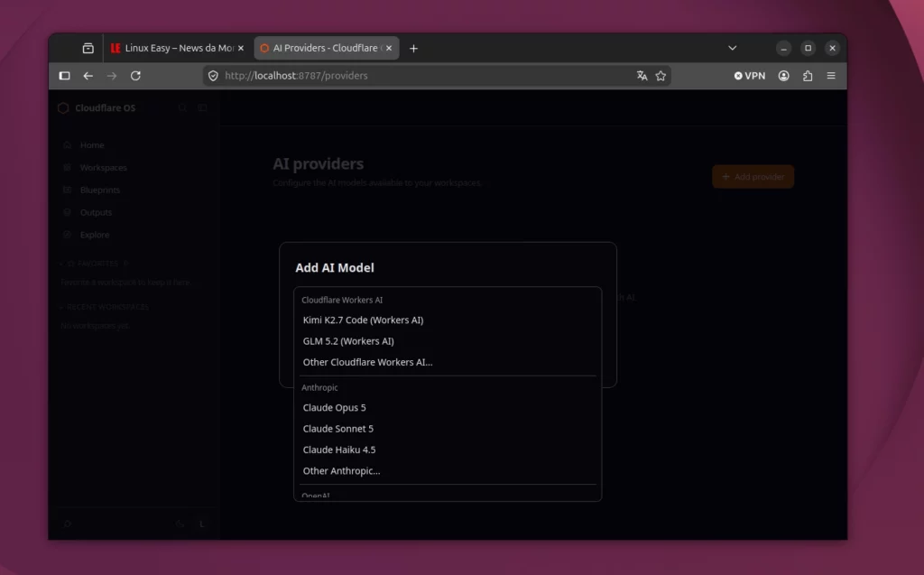924x575 pixels.
Task: Open the browser hamburger menu
Action: (831, 76)
